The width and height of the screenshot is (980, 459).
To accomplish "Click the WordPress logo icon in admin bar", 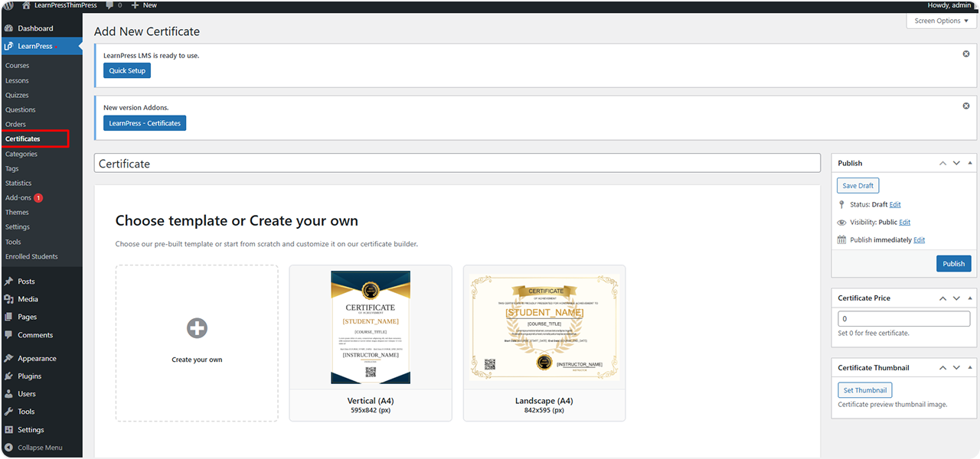I will tap(9, 5).
